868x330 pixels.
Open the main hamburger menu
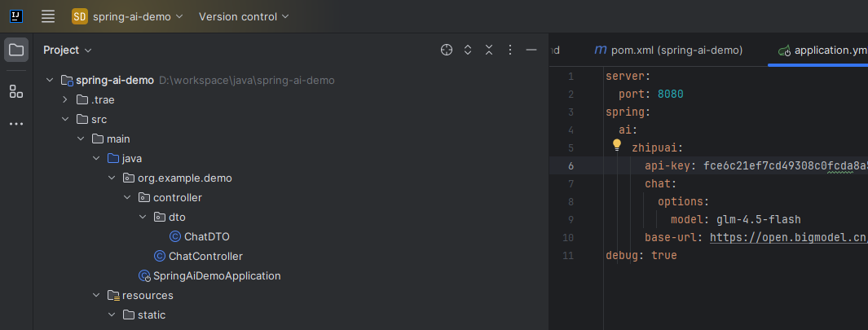point(48,16)
